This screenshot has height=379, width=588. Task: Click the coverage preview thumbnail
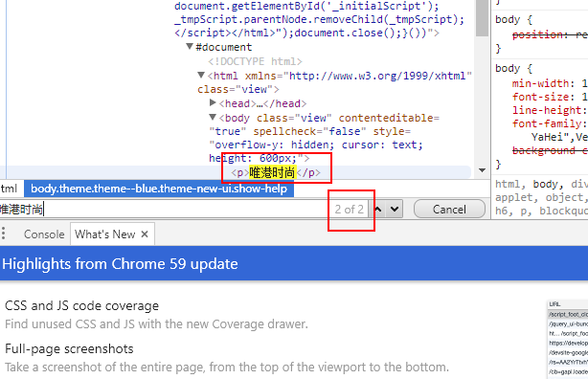click(567, 339)
